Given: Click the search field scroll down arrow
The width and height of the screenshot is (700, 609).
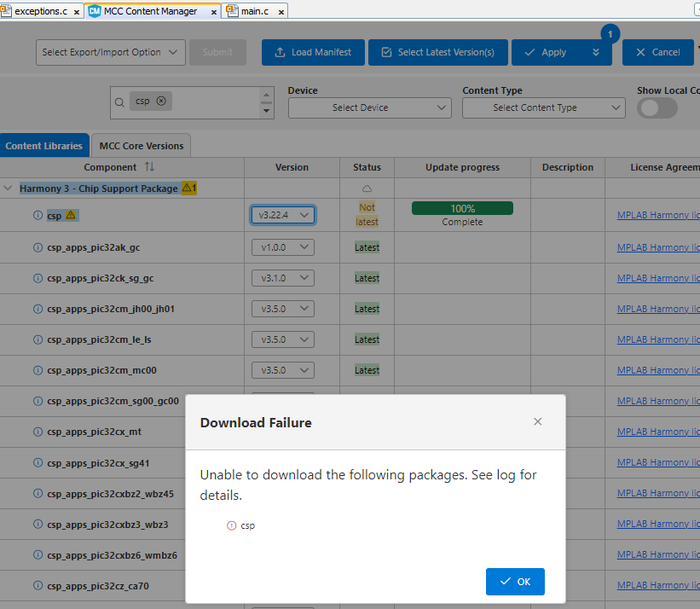Looking at the screenshot, I should pos(266,111).
